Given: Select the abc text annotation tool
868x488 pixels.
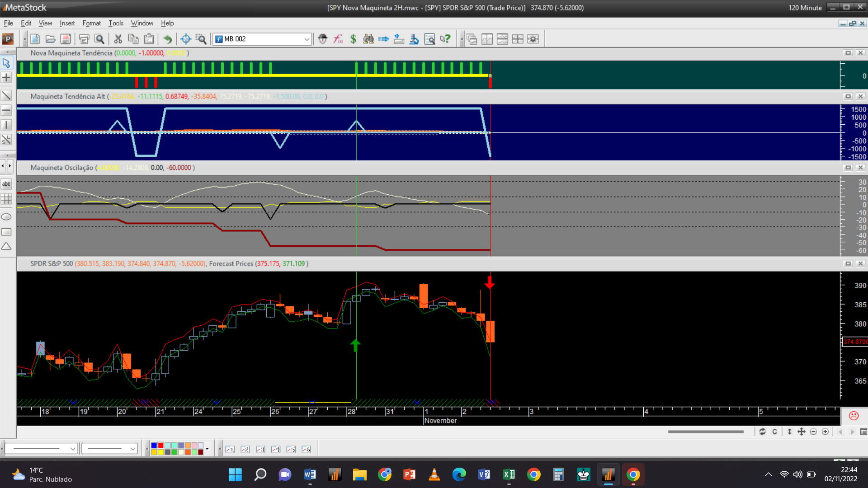Looking at the screenshot, I should tap(6, 184).
